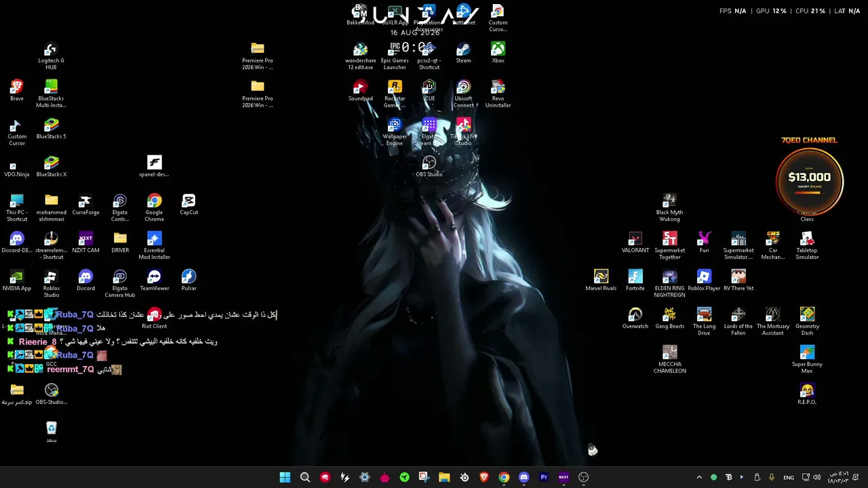Select the xpanel-des file icon
Viewport: 868px width, 488px height.
[154, 167]
